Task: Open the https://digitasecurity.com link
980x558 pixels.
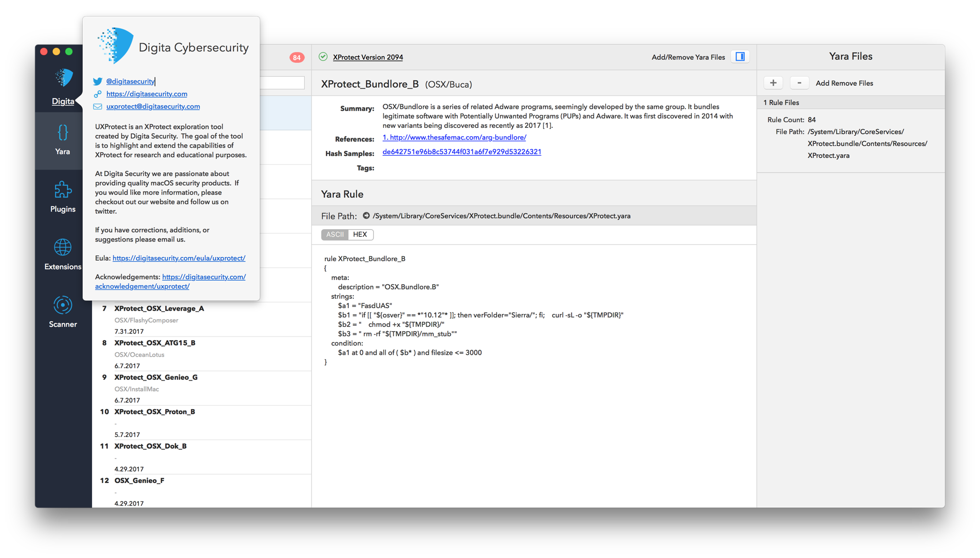Action: [147, 94]
